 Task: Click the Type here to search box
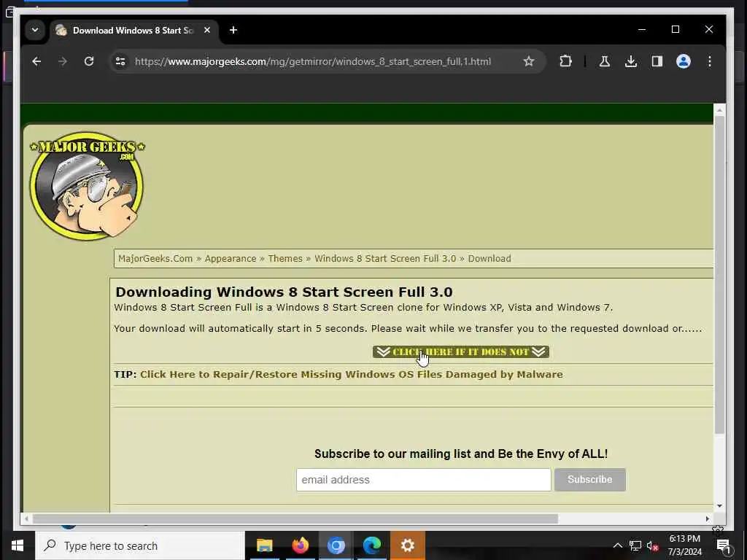pyautogui.click(x=140, y=545)
